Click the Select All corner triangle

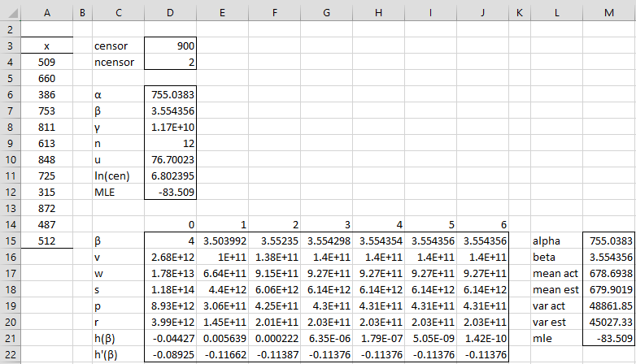click(x=10, y=13)
